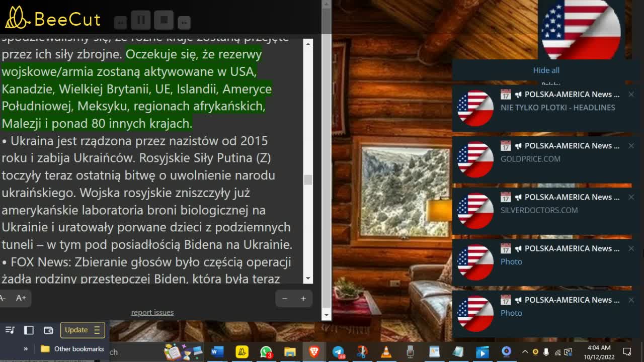Click the FOX News bullet paragraph
This screenshot has width=644, height=362.
147,270
